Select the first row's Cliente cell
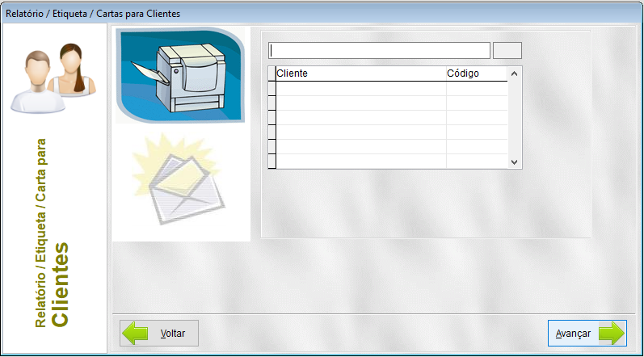Screen dimensions: 644x357 (x=360, y=89)
